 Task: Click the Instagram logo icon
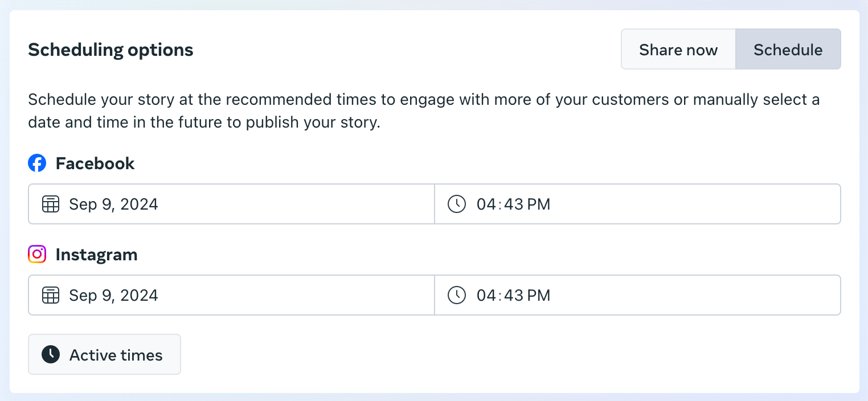click(37, 254)
